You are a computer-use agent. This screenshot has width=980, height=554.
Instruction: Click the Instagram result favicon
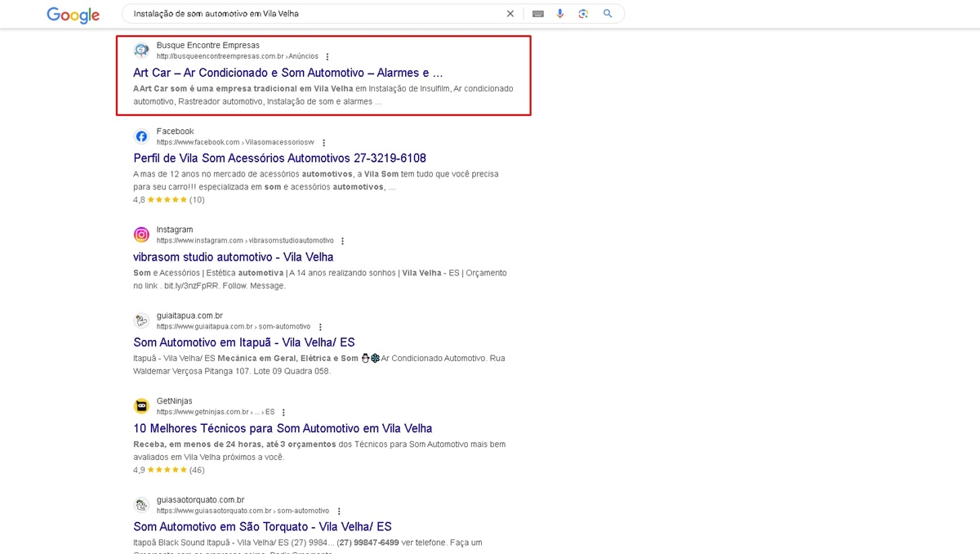click(141, 235)
